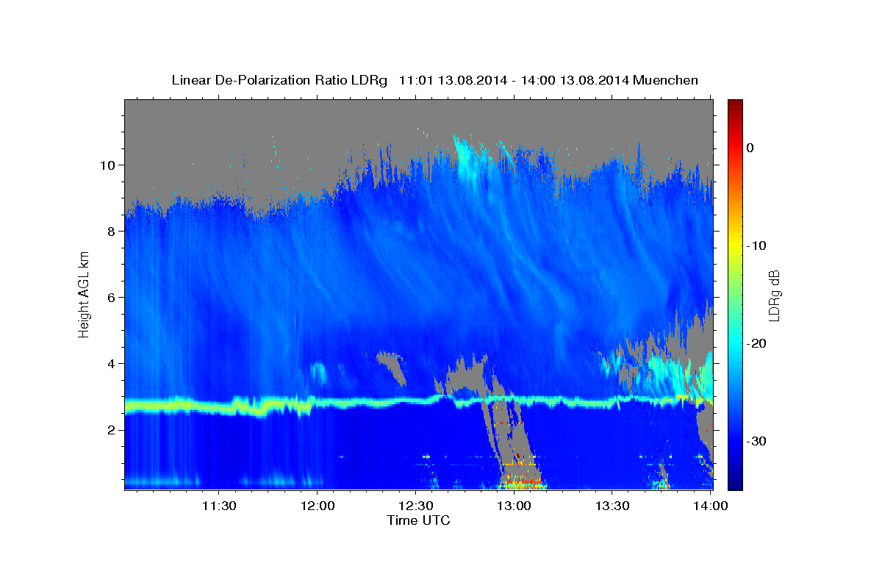Click the bright cyan cloud top at 10 km
Image resolution: width=882 pixels, height=588 pixels.
point(466,158)
